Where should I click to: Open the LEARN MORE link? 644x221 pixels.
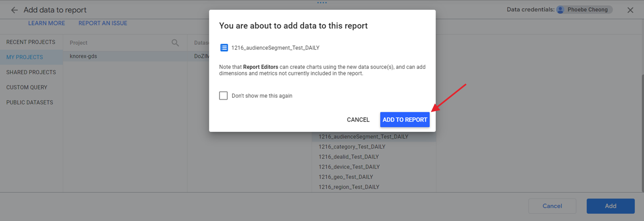(x=46, y=23)
